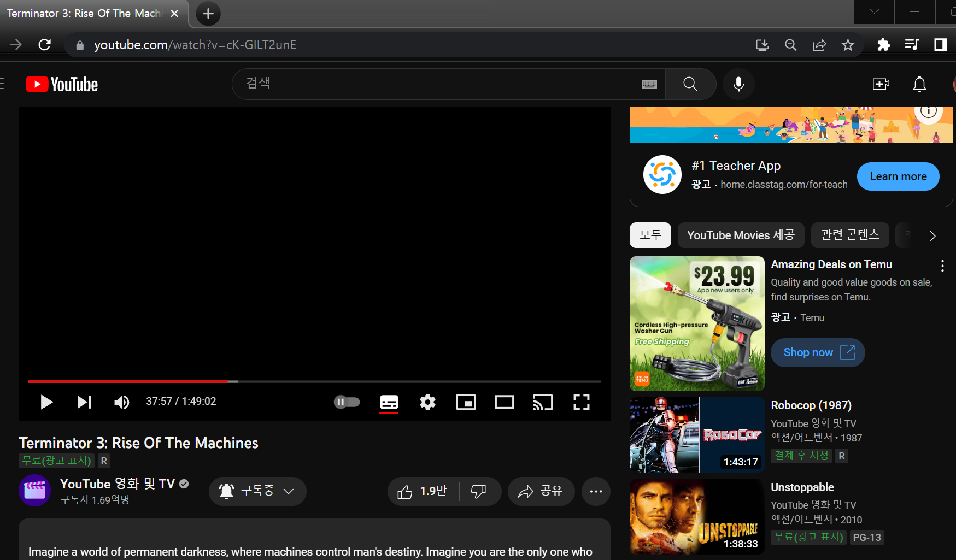The height and width of the screenshot is (560, 956).
Task: Open a new browser tab
Action: pos(208,14)
